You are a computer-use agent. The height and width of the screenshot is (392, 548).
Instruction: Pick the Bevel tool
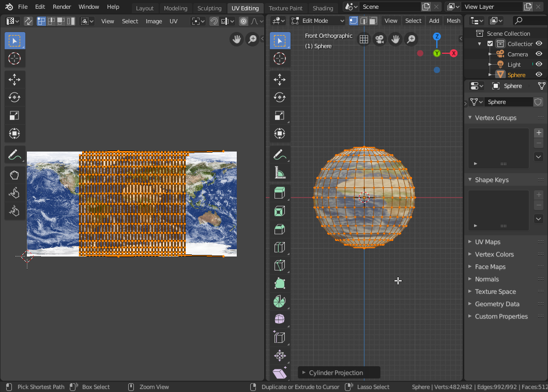click(279, 229)
